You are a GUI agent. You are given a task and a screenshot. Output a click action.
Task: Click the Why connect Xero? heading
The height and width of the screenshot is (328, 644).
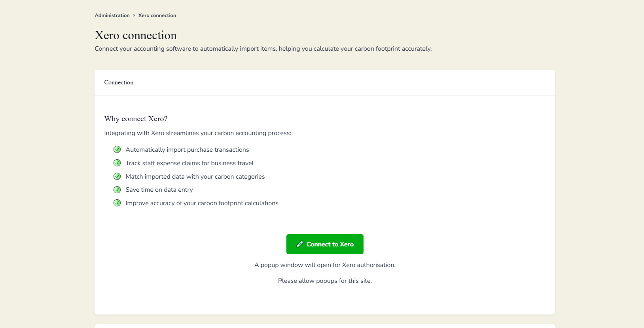136,119
